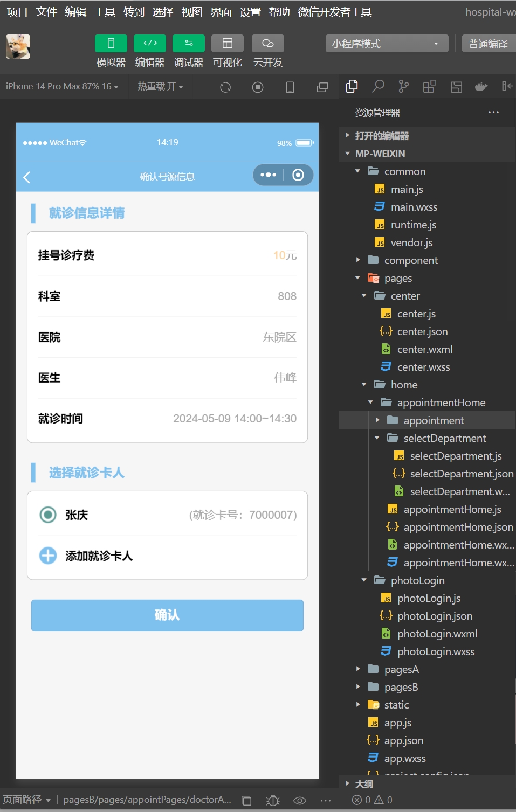Toggle the Editor panel button
Screen dimensions: 516x812
(x=150, y=44)
